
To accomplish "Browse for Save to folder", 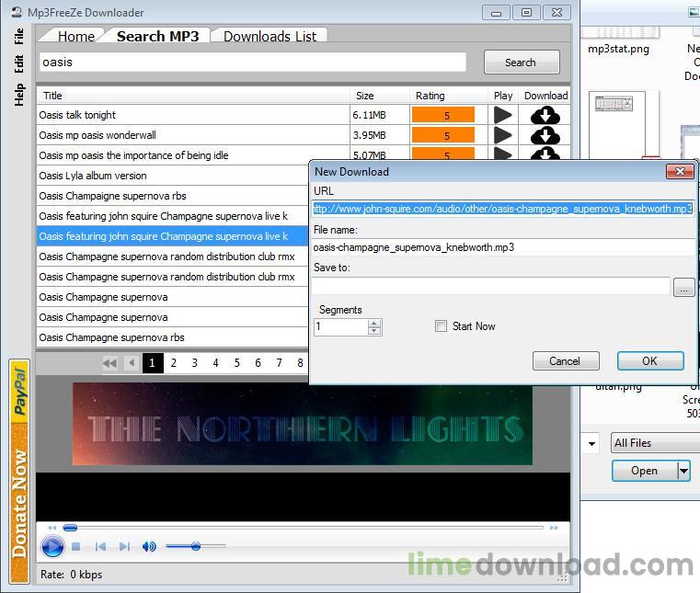I will (683, 287).
